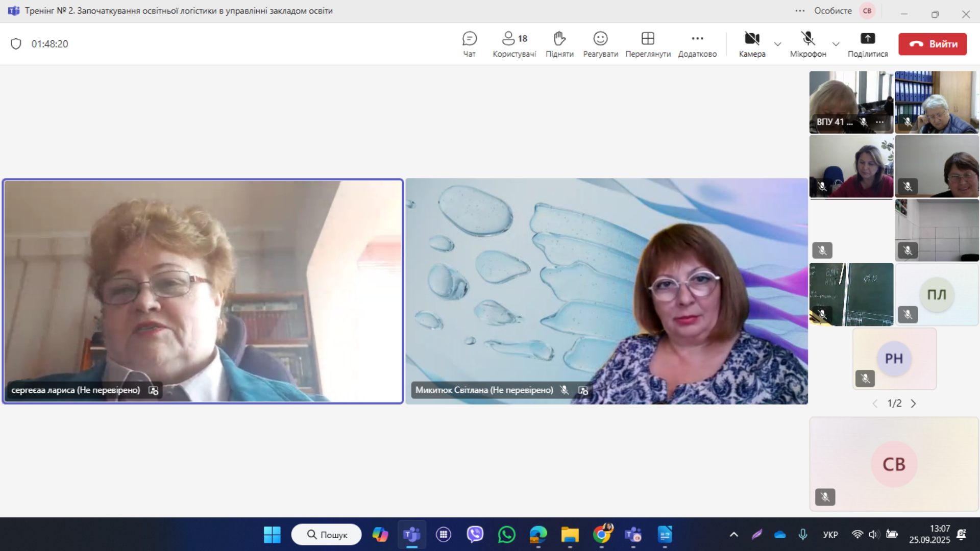The image size is (980, 551).
Task: Share screen via Поділитися
Action: [867, 44]
